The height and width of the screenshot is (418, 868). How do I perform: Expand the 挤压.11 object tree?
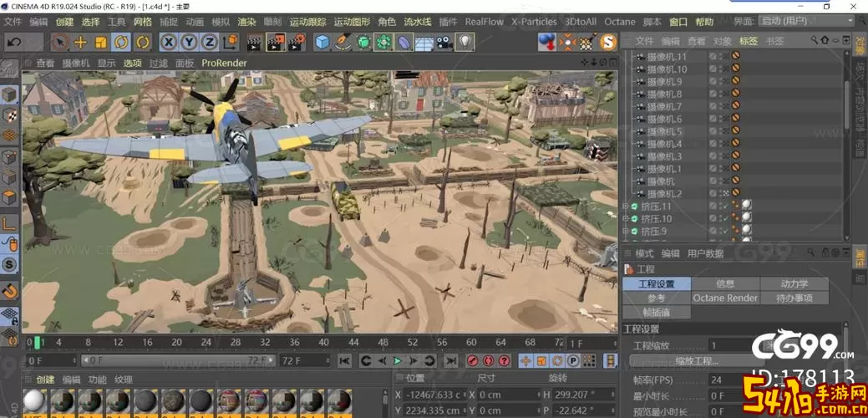coord(626,206)
